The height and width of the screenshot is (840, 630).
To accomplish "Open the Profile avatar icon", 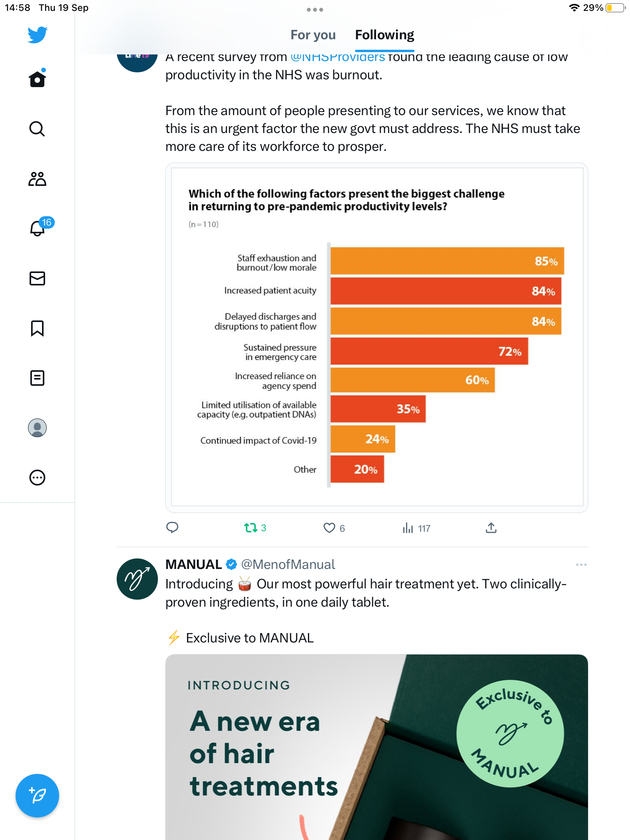I will coord(37,428).
